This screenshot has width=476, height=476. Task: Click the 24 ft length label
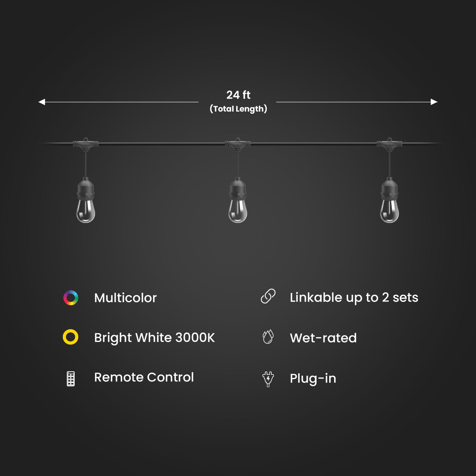click(238, 95)
